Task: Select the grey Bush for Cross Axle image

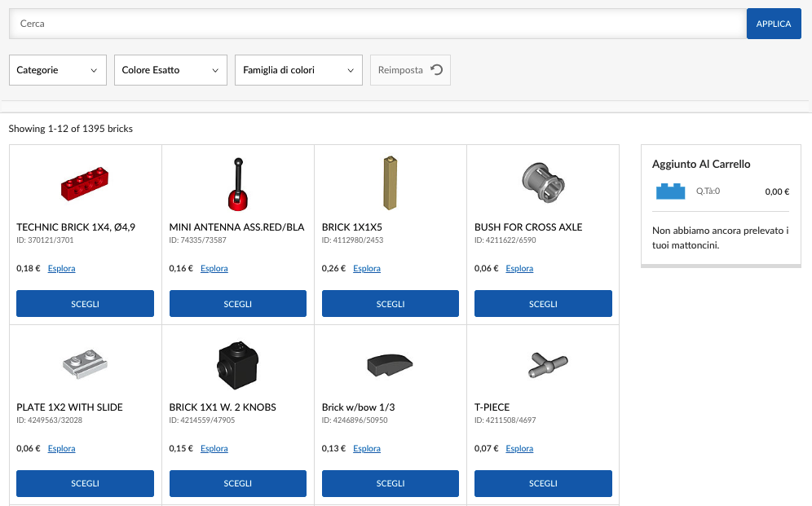Action: [543, 183]
